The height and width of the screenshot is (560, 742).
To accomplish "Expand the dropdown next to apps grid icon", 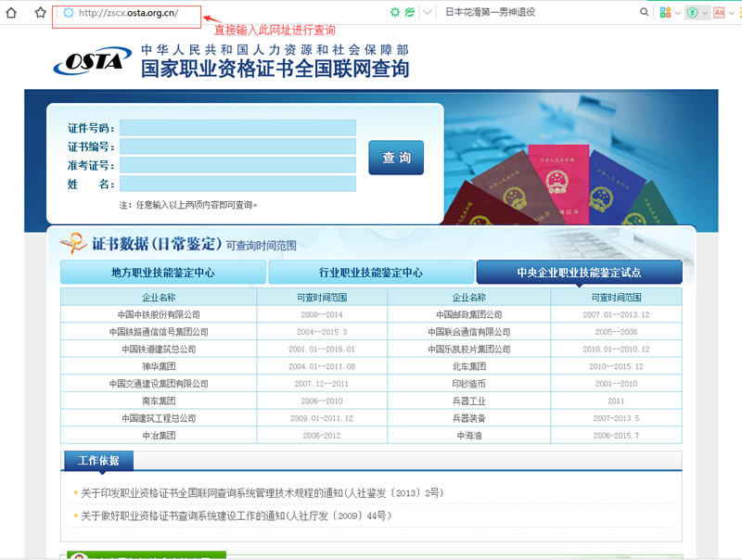I will 678,13.
